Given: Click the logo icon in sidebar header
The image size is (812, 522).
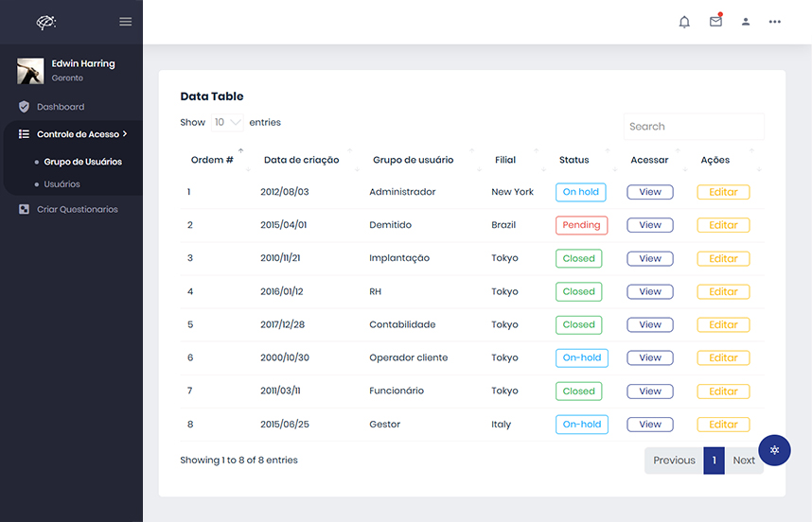Looking at the screenshot, I should click(46, 22).
